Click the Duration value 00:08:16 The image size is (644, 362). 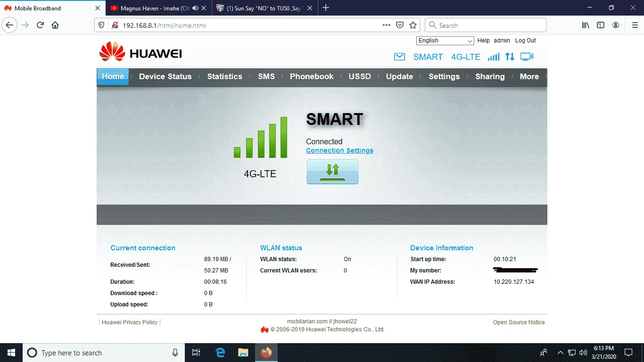pos(215,282)
